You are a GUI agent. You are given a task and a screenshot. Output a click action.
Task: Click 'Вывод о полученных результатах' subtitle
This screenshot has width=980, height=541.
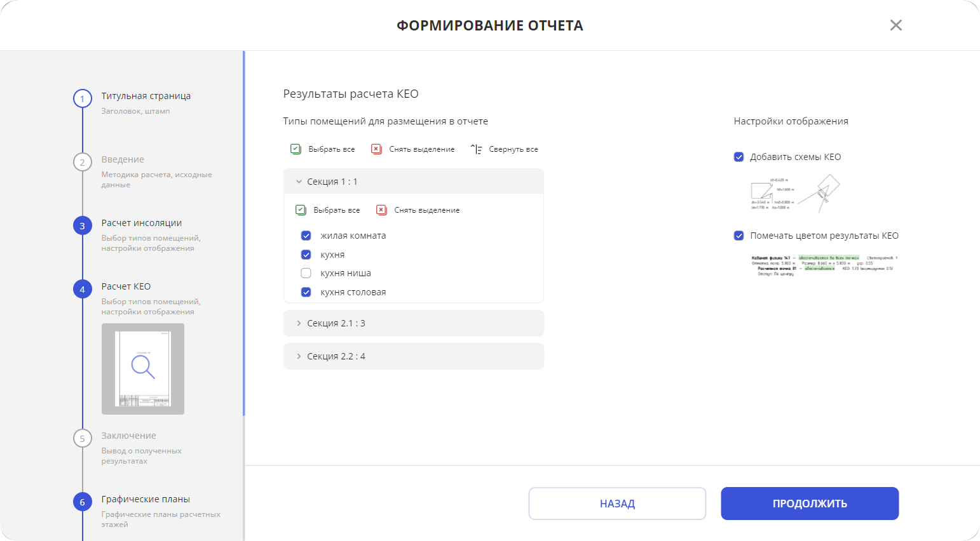pyautogui.click(x=141, y=456)
